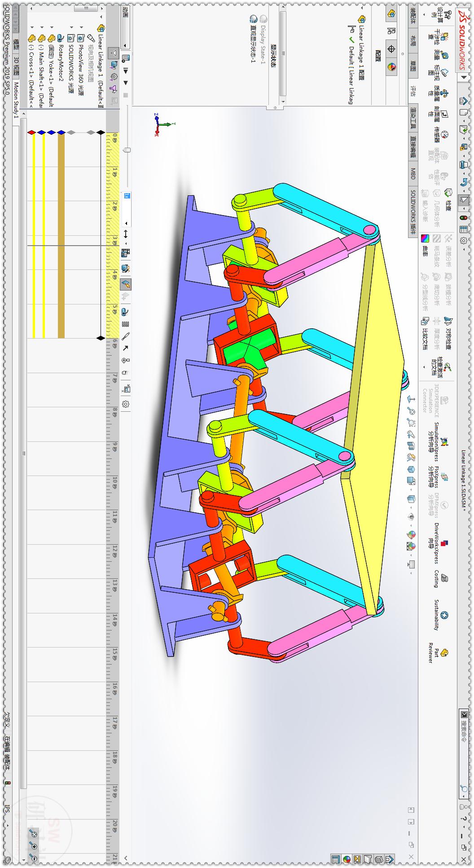
Task: Select the Sensor (传感器) tool
Action: 444,134
